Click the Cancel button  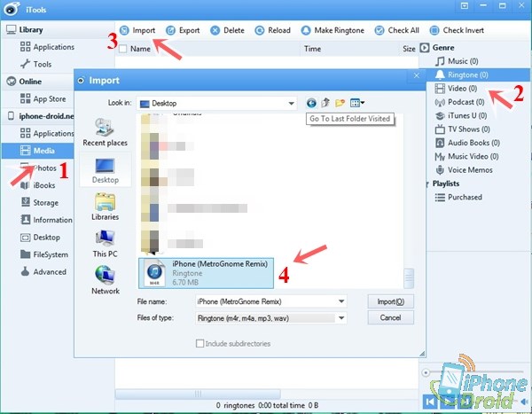click(x=390, y=317)
